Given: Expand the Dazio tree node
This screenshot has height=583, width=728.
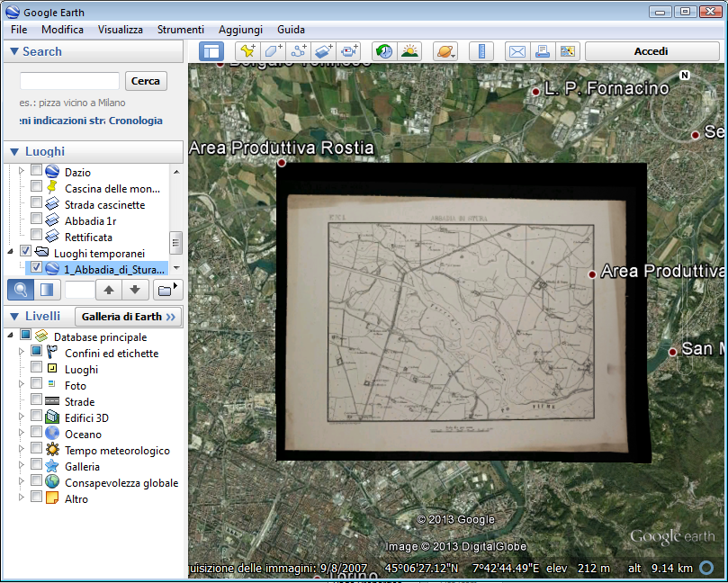Looking at the screenshot, I should click(x=22, y=171).
